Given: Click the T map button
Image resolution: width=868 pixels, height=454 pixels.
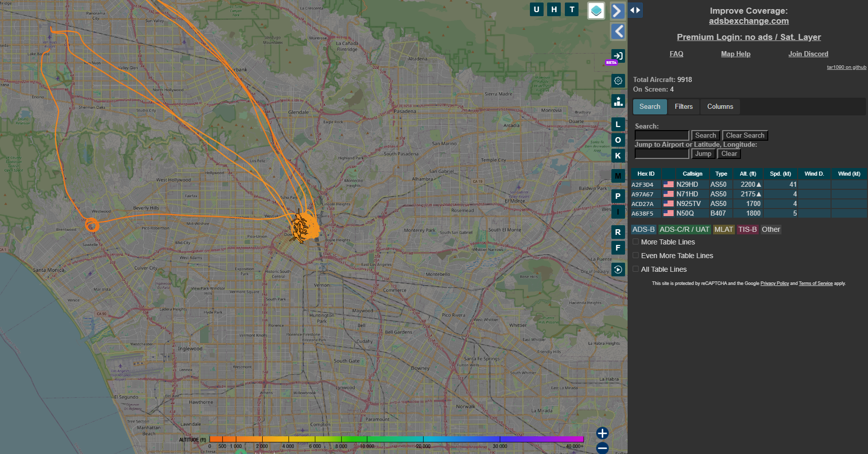Looking at the screenshot, I should point(572,9).
